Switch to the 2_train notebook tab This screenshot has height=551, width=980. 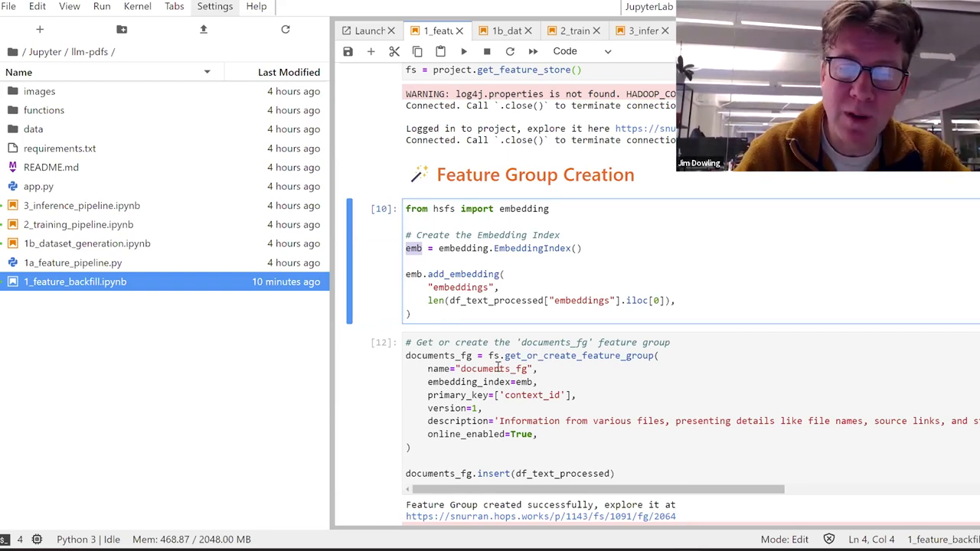574,31
